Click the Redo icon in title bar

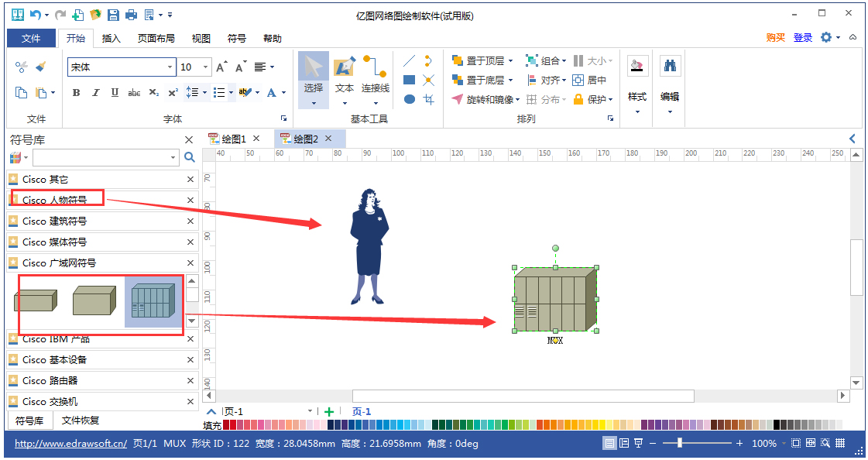point(60,15)
